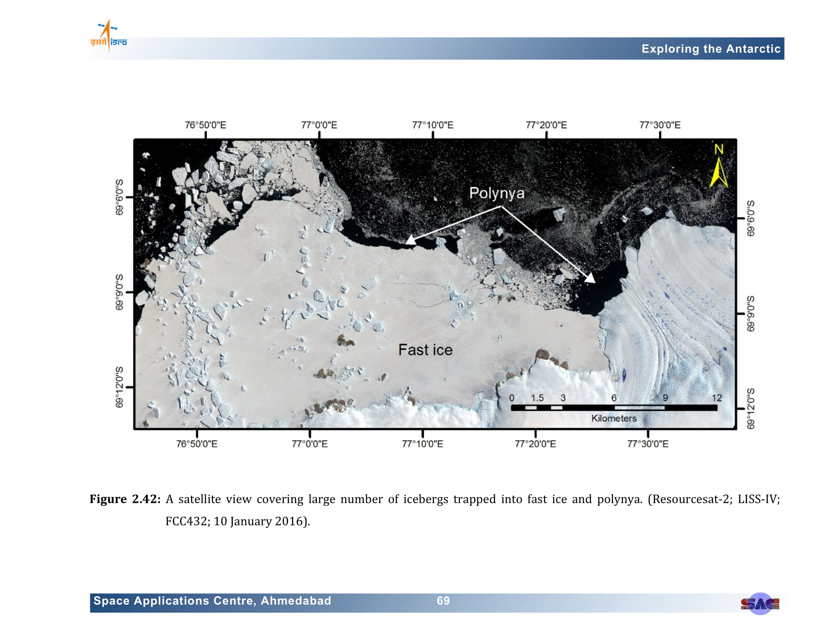Click the top axis label 77°0'0"E

319,125
